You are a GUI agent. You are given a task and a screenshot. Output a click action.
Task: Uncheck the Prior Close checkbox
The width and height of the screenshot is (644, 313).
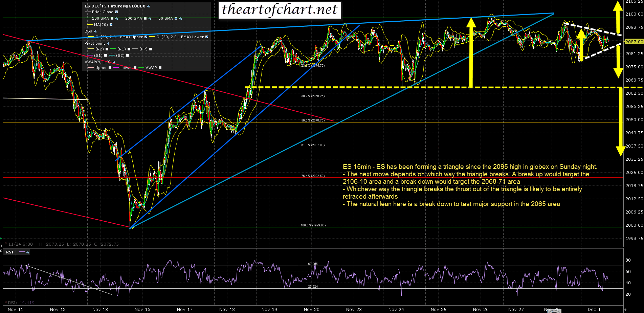(116, 12)
